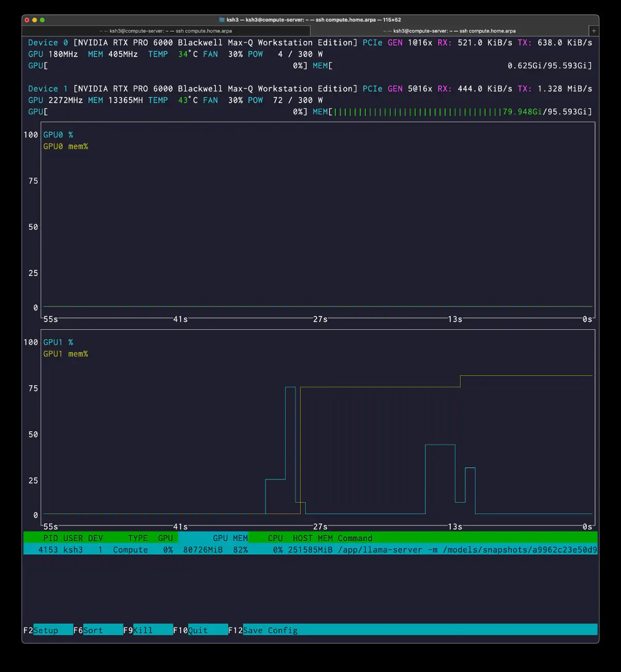Click the 72 / 300 W power reading
This screenshot has width=621, height=672.
pos(298,100)
